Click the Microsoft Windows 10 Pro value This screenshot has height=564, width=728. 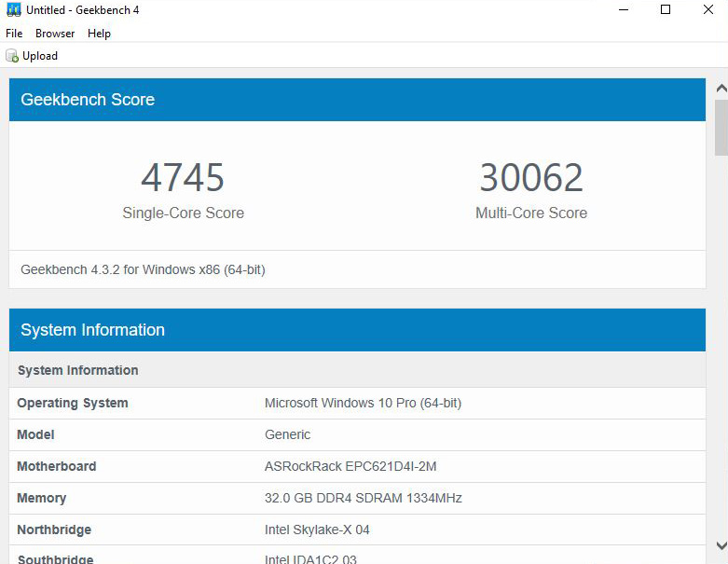tap(364, 403)
